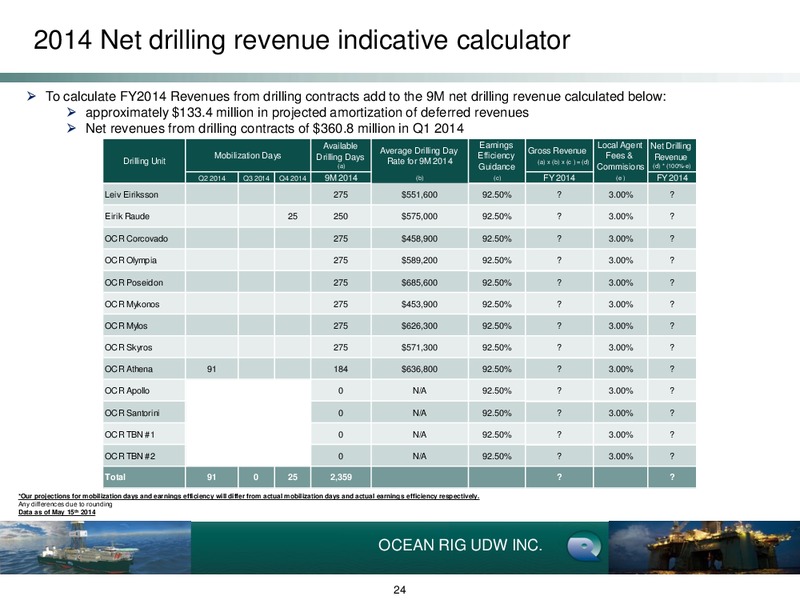Click the $685,600 day rate for OCR Poseidon

click(x=419, y=282)
